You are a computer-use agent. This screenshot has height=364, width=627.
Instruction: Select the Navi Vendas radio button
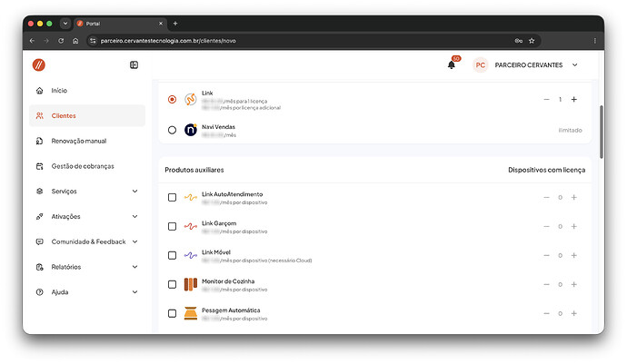click(x=172, y=130)
